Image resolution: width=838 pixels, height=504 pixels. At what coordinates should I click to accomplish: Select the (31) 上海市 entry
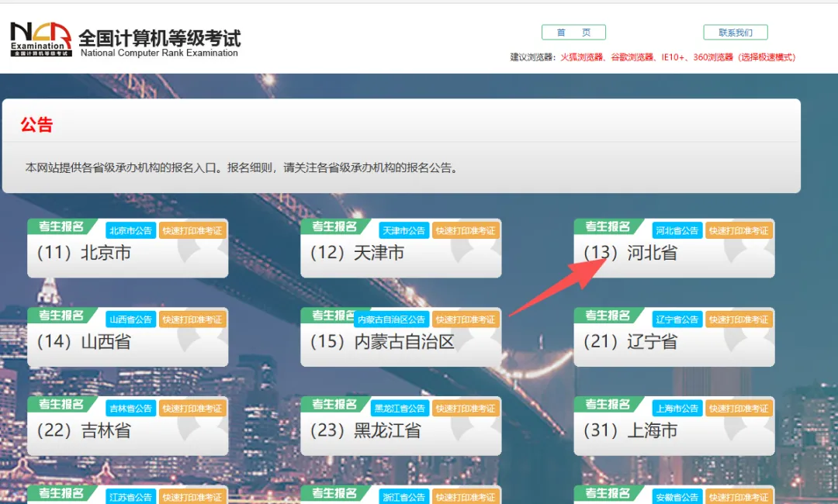[x=631, y=430]
